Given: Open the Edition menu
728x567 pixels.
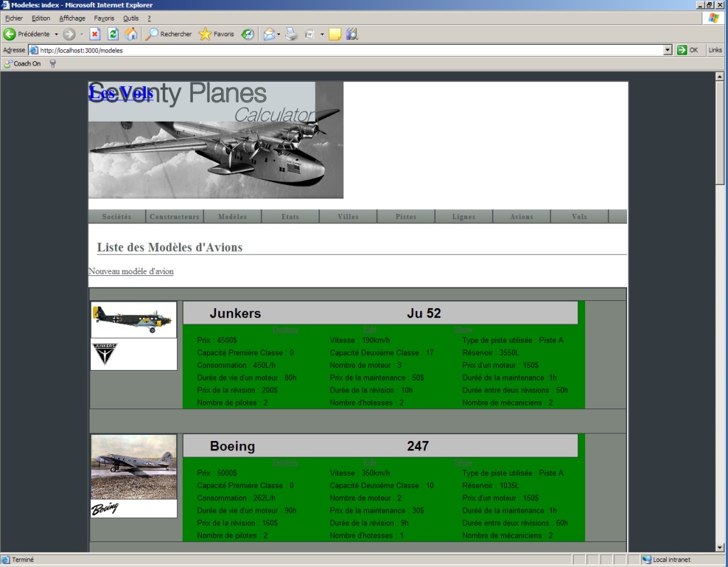Looking at the screenshot, I should pos(41,18).
